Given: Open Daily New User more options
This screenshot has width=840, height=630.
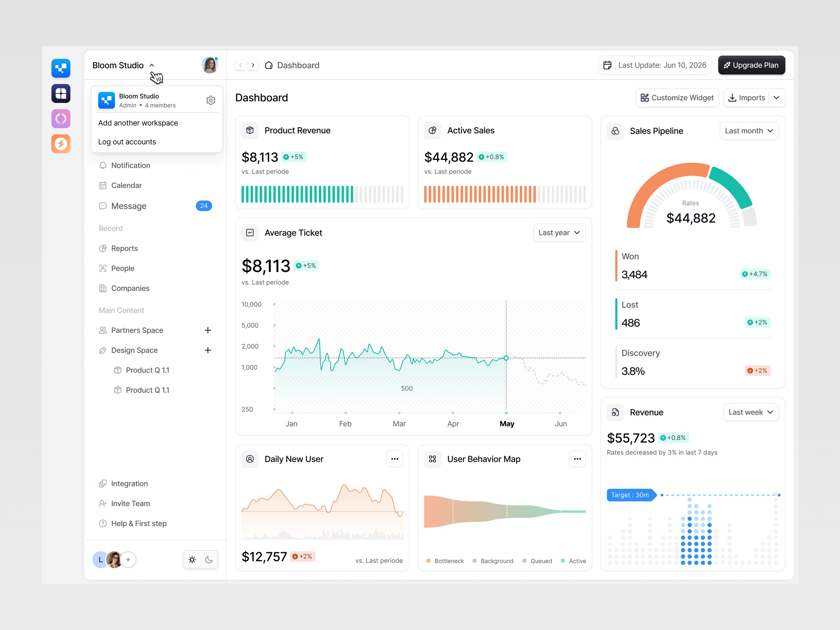Looking at the screenshot, I should coord(395,459).
